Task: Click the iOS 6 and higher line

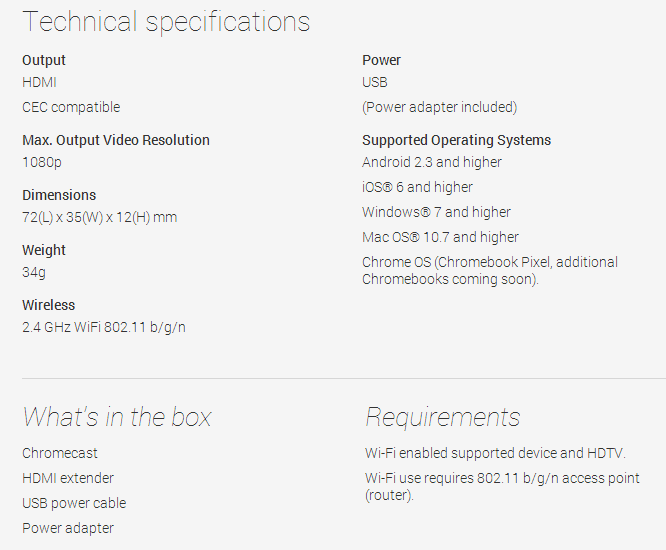Action: pyautogui.click(x=417, y=187)
